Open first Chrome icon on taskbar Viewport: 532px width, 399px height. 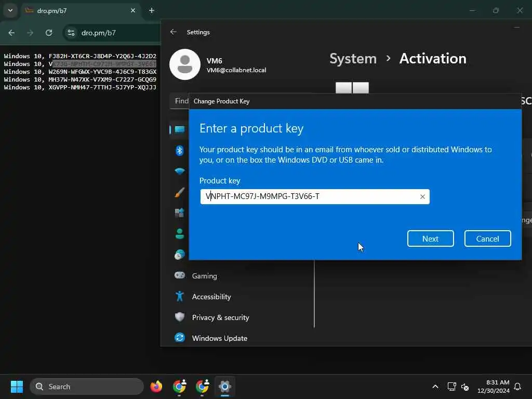point(179,387)
